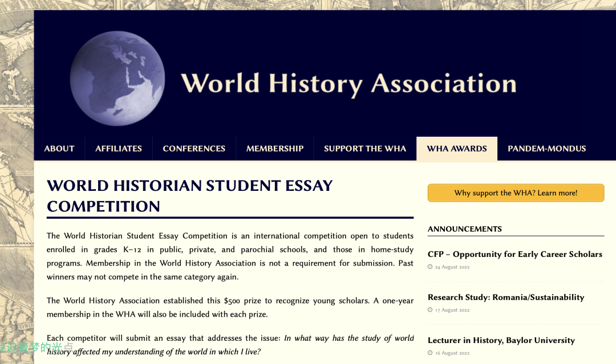Open the ABOUT menu item

59,149
